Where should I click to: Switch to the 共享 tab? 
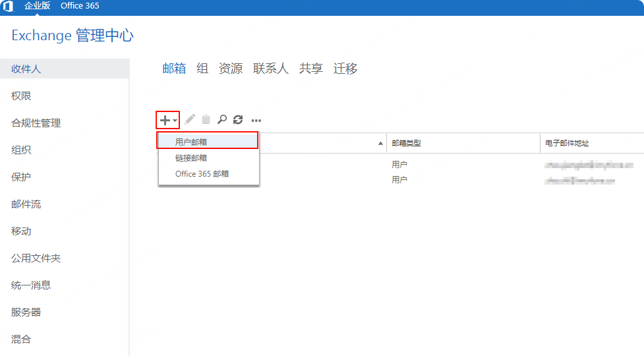pos(311,68)
